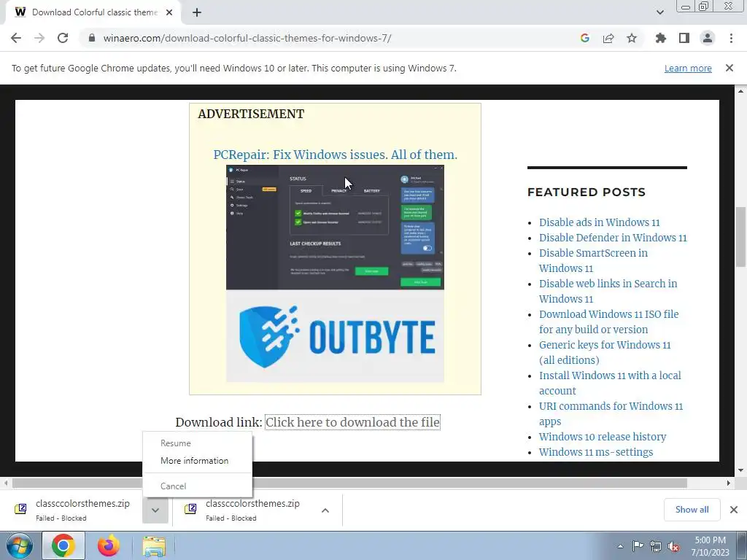
Task: Click the scroll right arrow
Action: coord(729,483)
